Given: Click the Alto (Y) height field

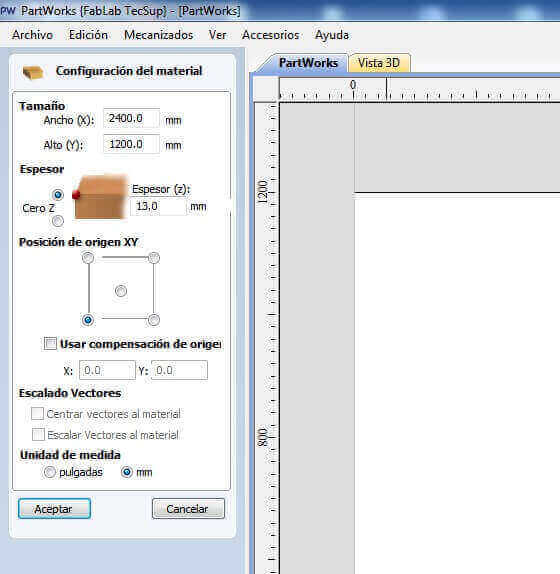Looking at the screenshot, I should click(x=131, y=144).
